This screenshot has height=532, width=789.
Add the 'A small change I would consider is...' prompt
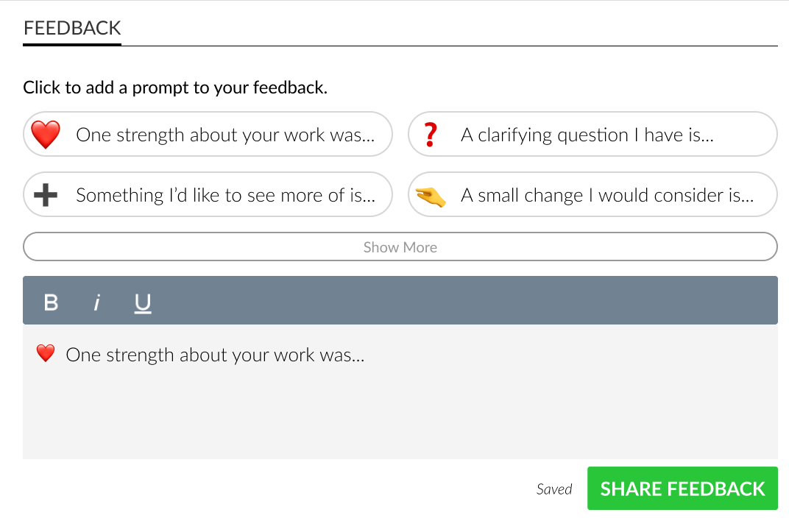592,195
